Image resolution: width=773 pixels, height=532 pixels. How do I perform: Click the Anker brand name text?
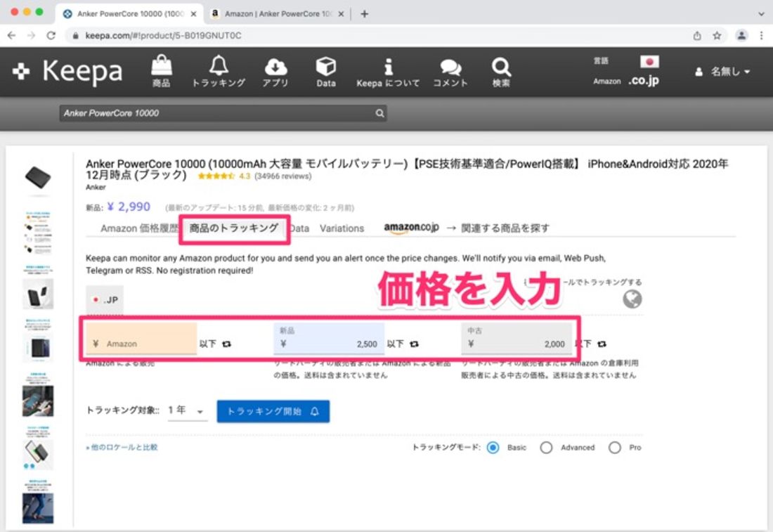[x=96, y=188]
